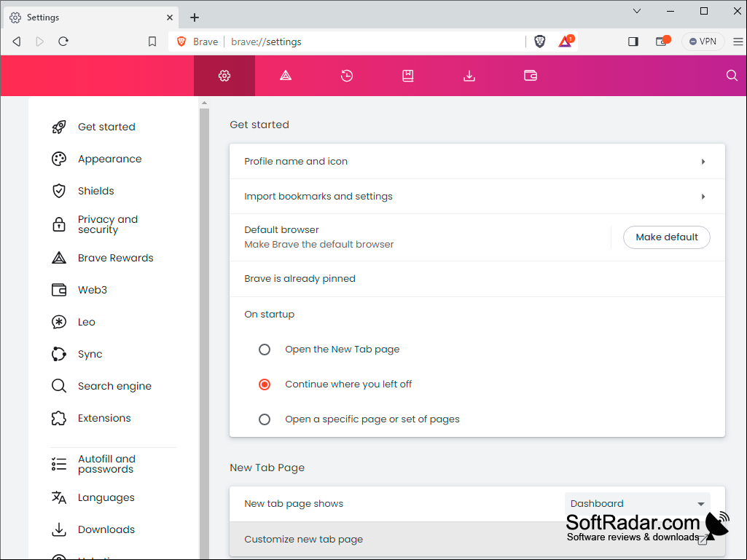The height and width of the screenshot is (560, 747).
Task: Click the Extensions puzzle icon
Action: tap(59, 418)
